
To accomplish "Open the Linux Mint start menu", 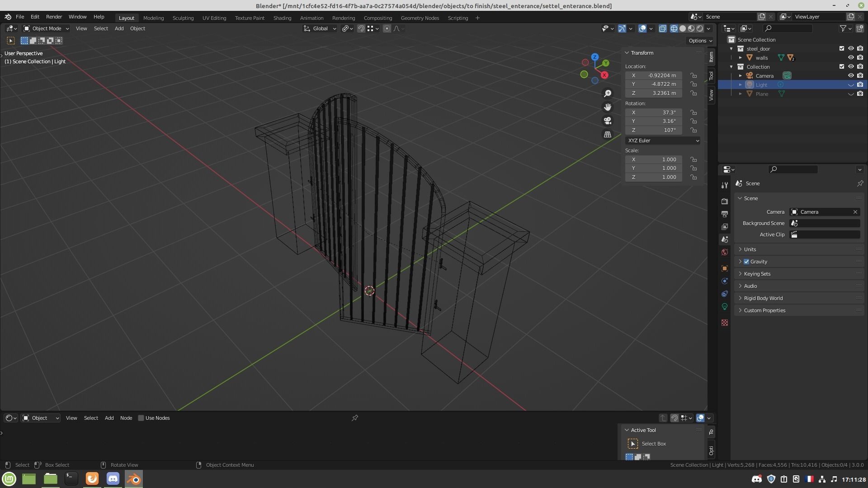I will (9, 479).
